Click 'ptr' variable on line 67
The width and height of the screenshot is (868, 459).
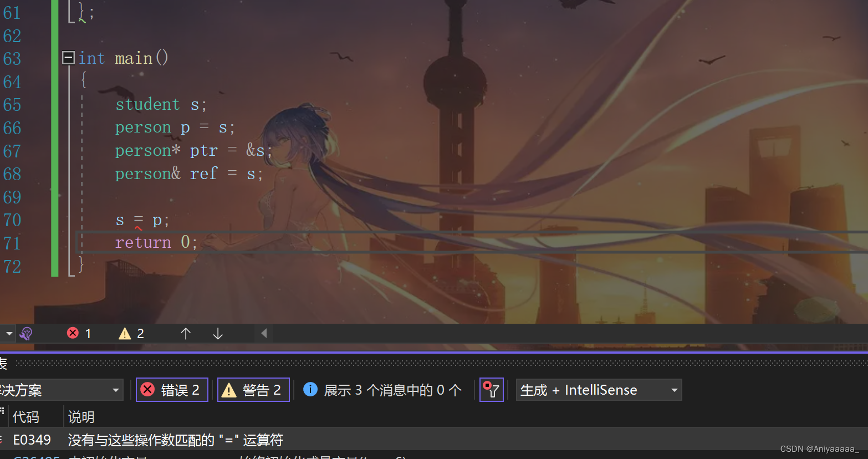[x=204, y=151]
